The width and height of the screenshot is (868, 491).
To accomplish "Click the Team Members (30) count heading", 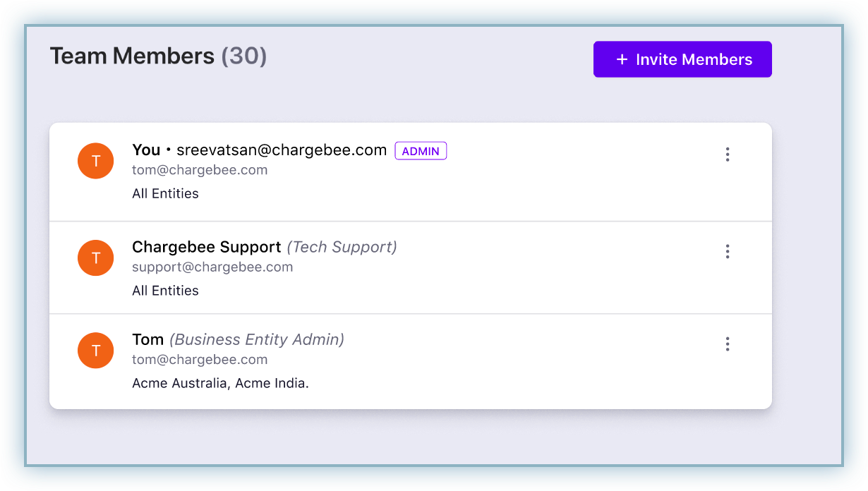I will [x=158, y=56].
